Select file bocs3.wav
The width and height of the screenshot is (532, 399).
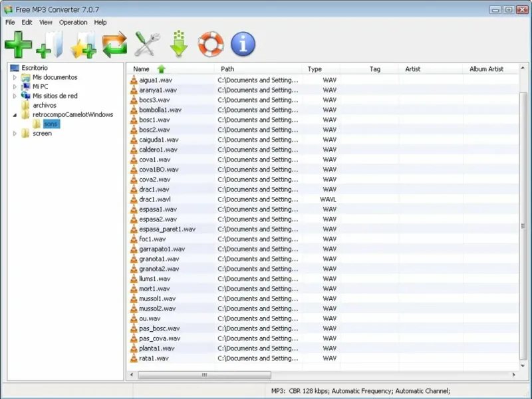(x=154, y=100)
